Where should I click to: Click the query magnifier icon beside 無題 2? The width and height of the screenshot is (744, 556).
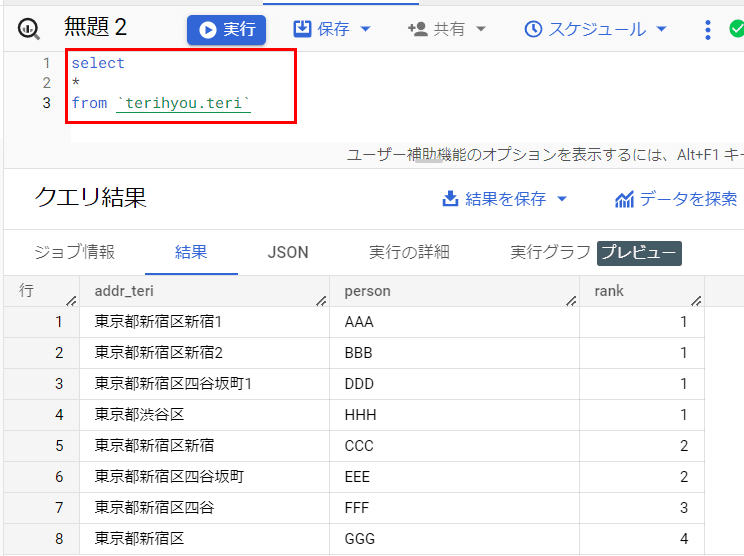[29, 29]
